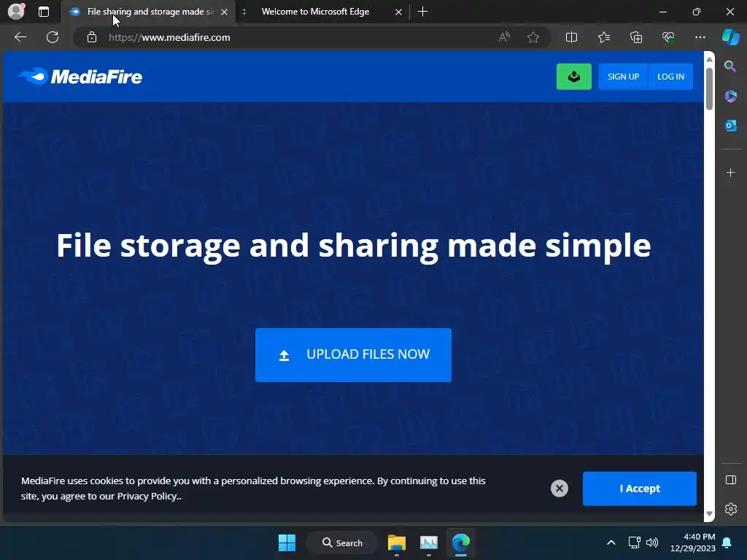The image size is (747, 560).
Task: Open Edge Settings and more menu
Action: click(x=700, y=37)
